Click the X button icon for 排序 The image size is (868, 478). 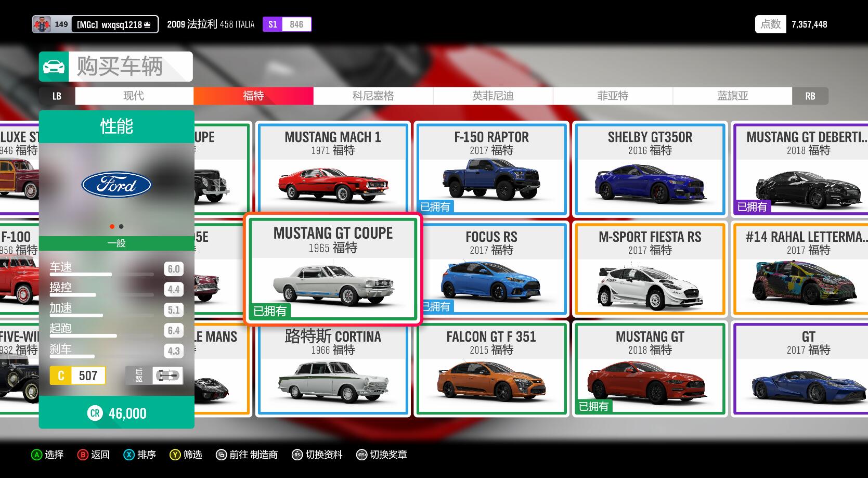point(129,455)
